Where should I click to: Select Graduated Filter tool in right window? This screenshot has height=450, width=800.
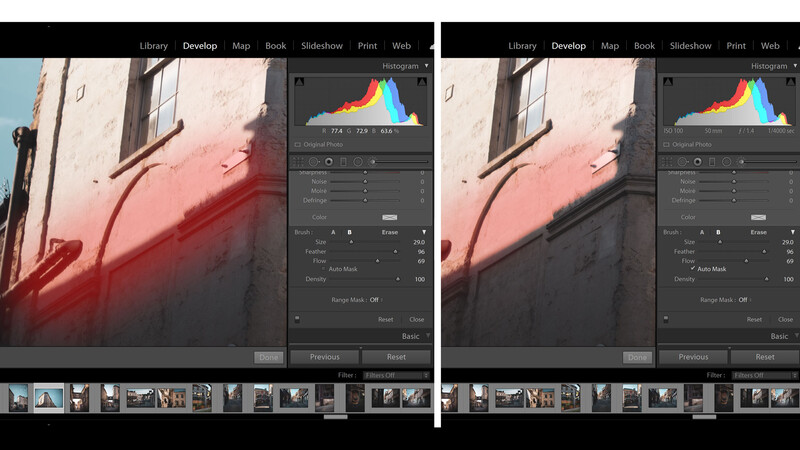coord(712,162)
